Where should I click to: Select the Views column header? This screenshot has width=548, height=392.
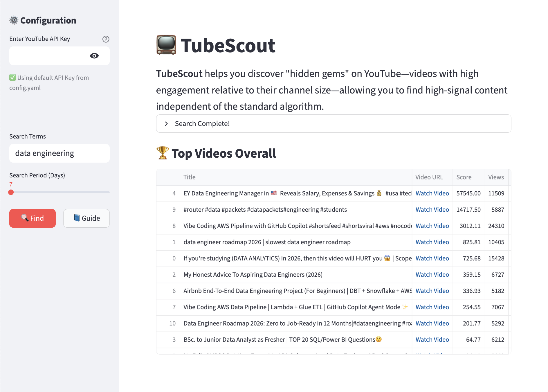(496, 177)
